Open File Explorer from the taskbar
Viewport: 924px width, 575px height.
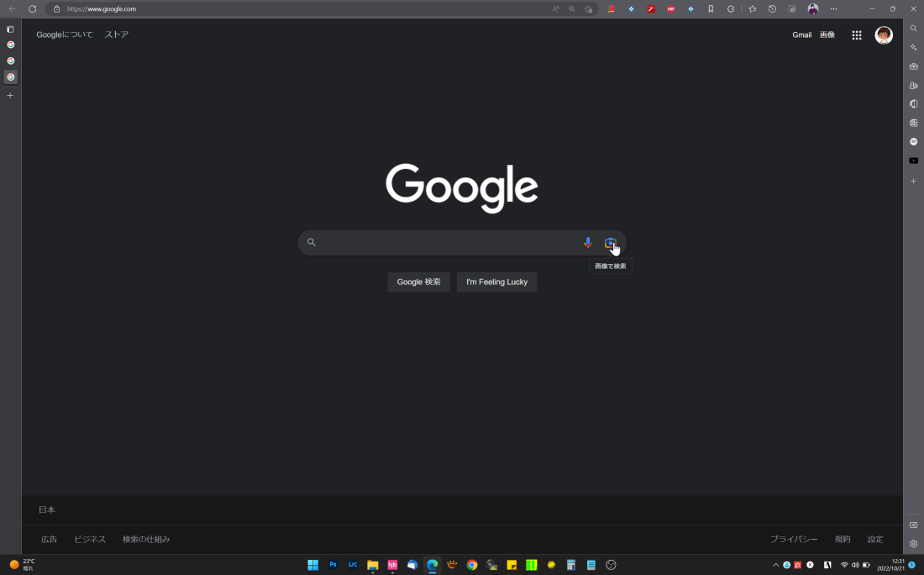pyautogui.click(x=372, y=564)
